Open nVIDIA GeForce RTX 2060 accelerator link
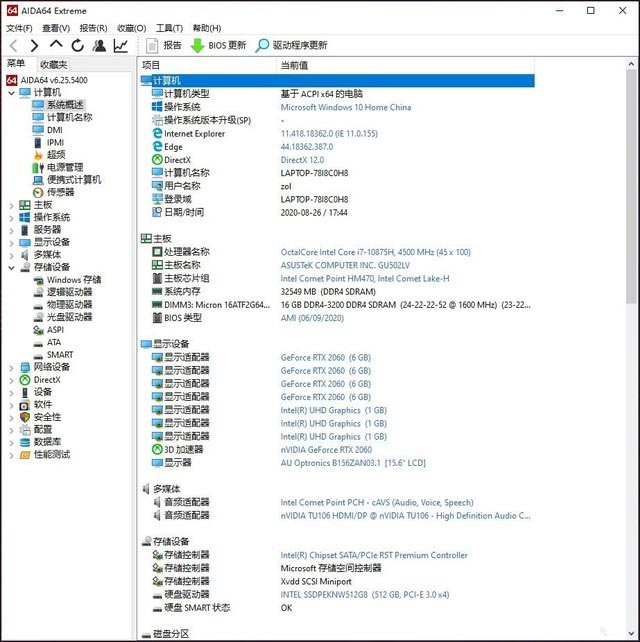The width and height of the screenshot is (640, 642). [x=326, y=450]
